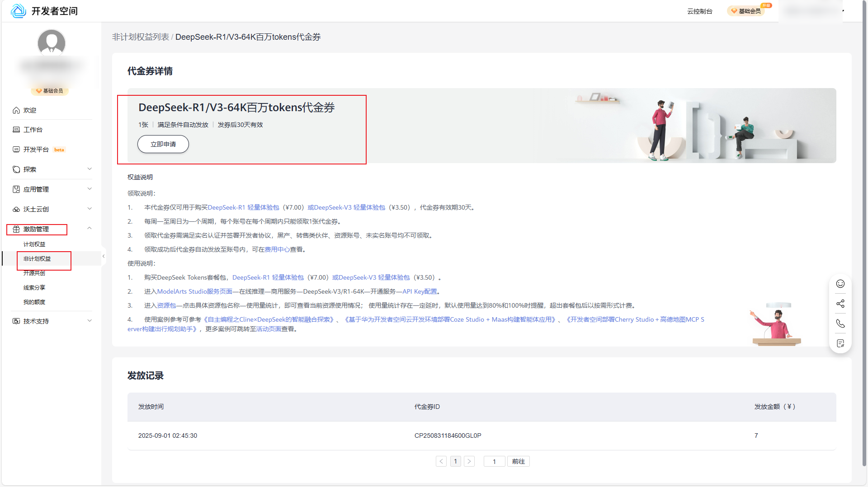
Task: Click voucher ID CP250831184600GL0P
Action: pyautogui.click(x=448, y=435)
